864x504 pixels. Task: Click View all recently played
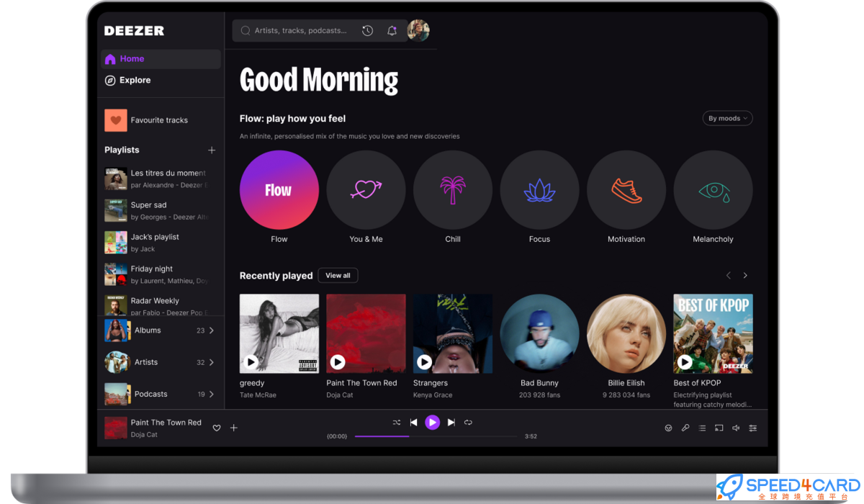click(x=338, y=276)
